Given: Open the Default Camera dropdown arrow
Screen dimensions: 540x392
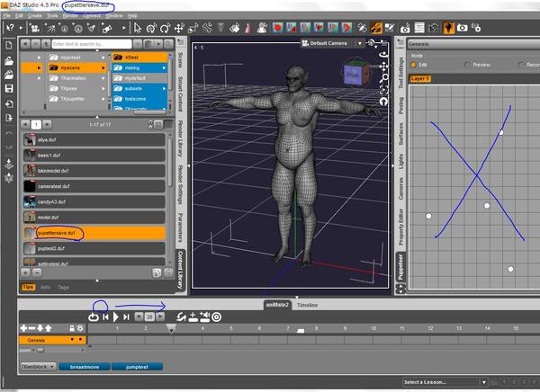Looking at the screenshot, I should [359, 43].
